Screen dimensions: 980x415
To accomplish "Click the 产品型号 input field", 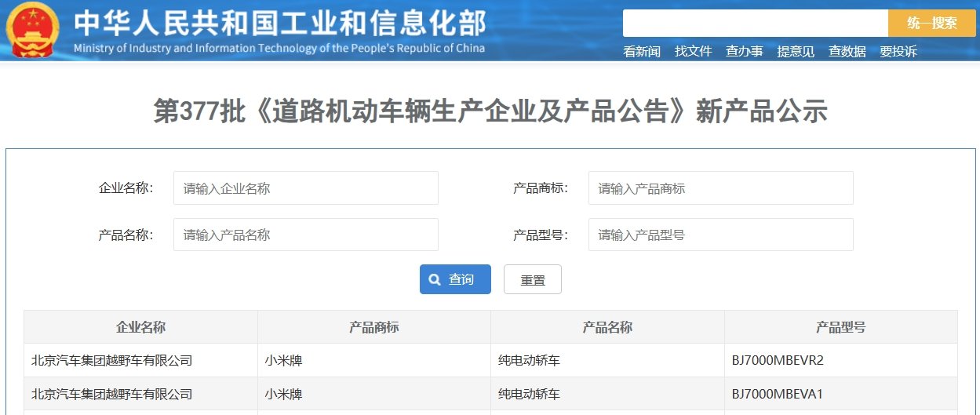I will 720,235.
